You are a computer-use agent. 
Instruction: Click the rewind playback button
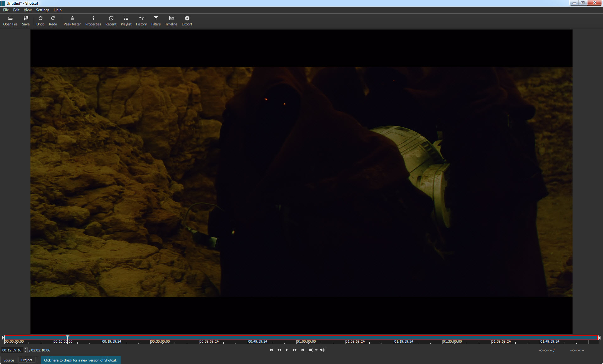tap(279, 350)
